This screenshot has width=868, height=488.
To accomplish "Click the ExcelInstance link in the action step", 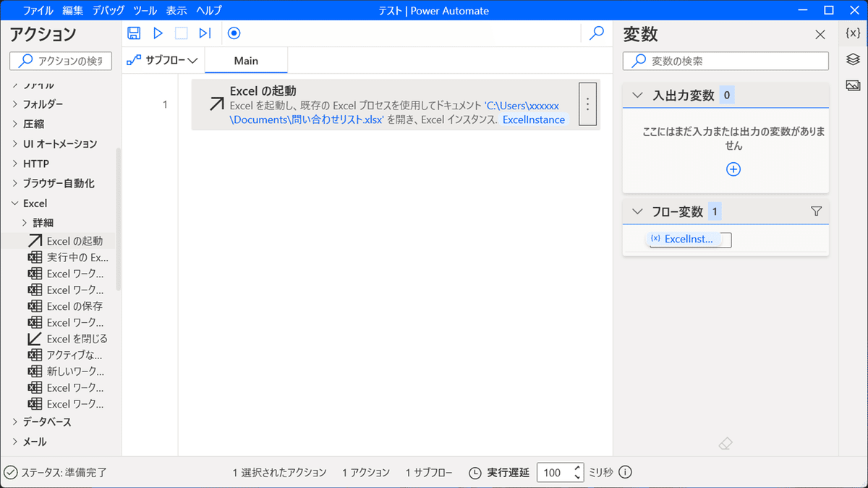I will pyautogui.click(x=534, y=119).
